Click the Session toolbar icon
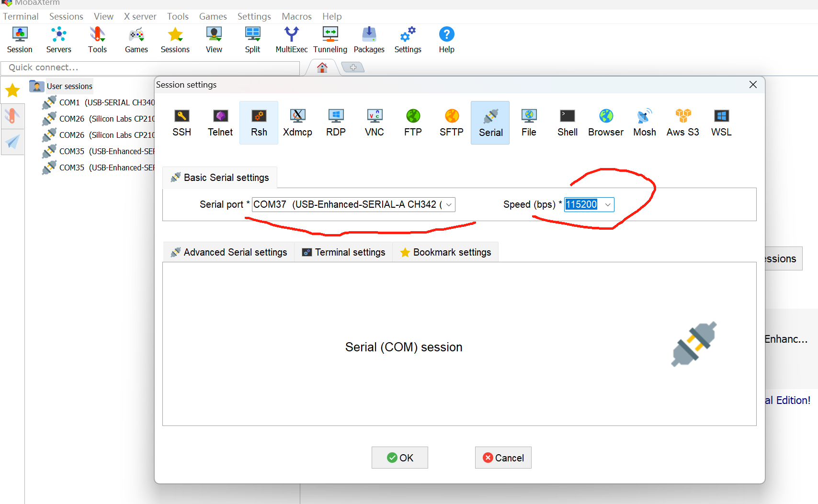The width and height of the screenshot is (818, 504). 20,40
